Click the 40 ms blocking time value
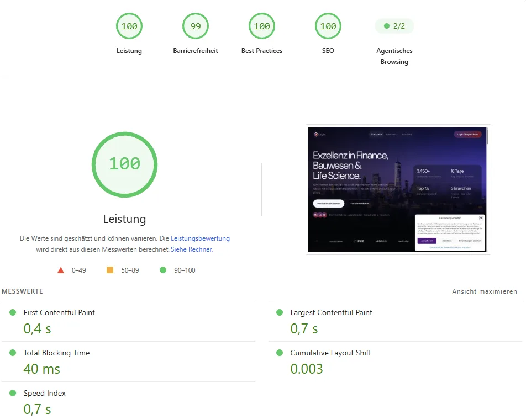 pos(41,369)
